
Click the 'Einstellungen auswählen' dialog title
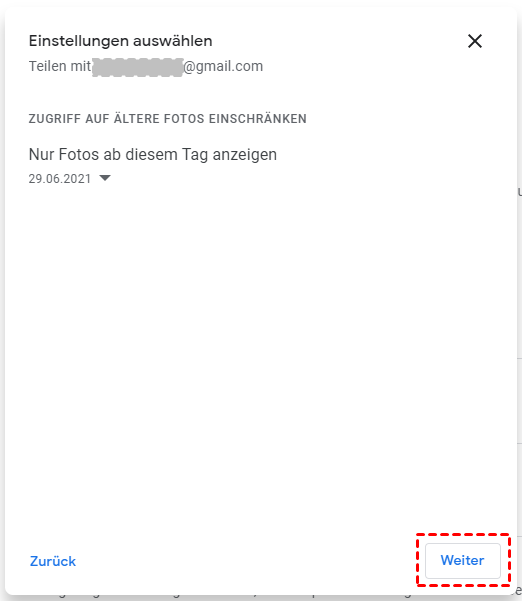click(x=120, y=41)
